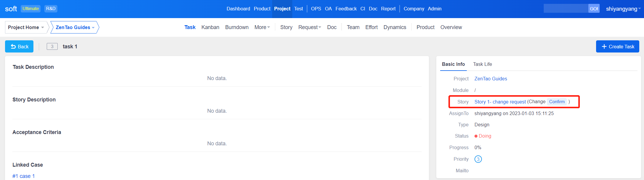This screenshot has width=644, height=180.
Task: Select the Basic Info tab
Action: (x=453, y=64)
